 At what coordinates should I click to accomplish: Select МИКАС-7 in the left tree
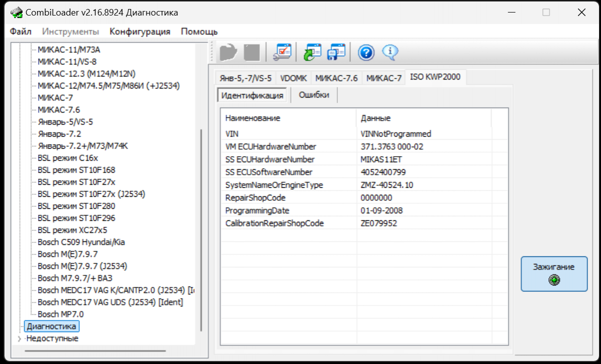click(x=56, y=98)
